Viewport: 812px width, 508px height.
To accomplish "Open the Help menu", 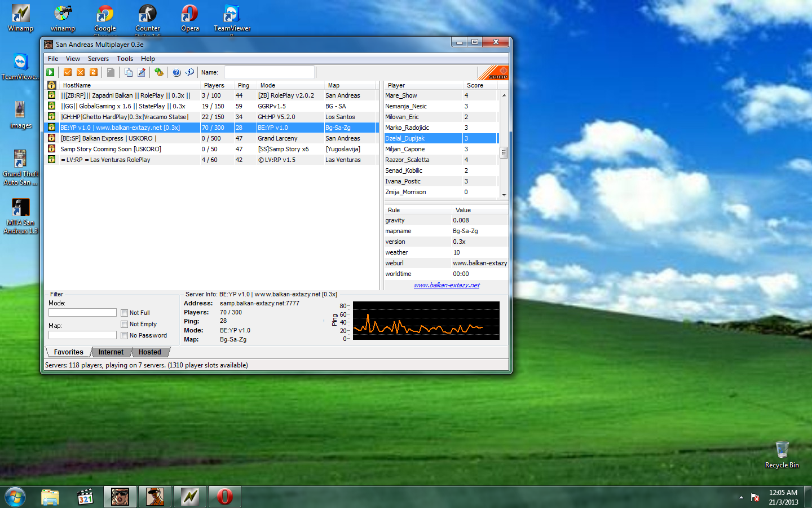I will coord(148,59).
